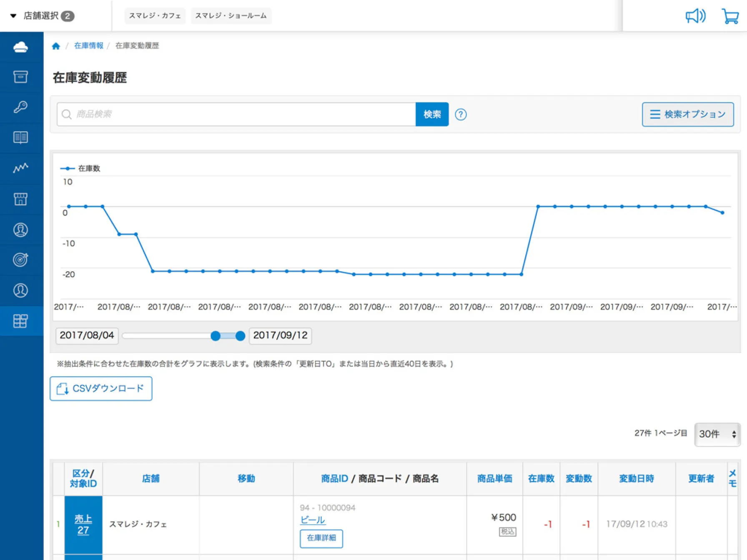Click the 27件 1ページ目 result count
The width and height of the screenshot is (747, 560).
pos(661,433)
